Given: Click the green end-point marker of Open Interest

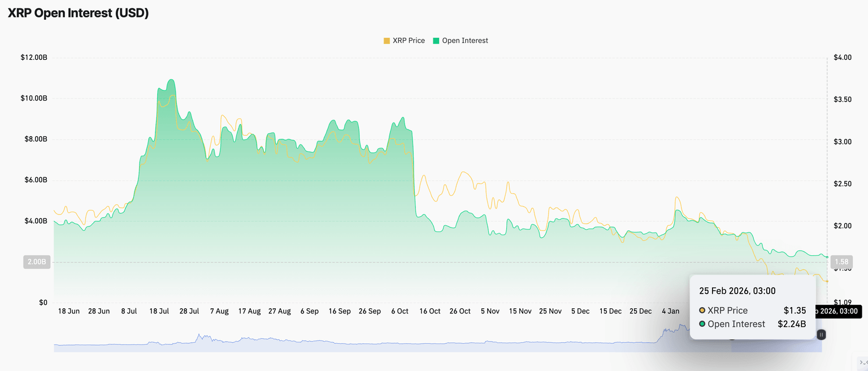Looking at the screenshot, I should point(827,257).
